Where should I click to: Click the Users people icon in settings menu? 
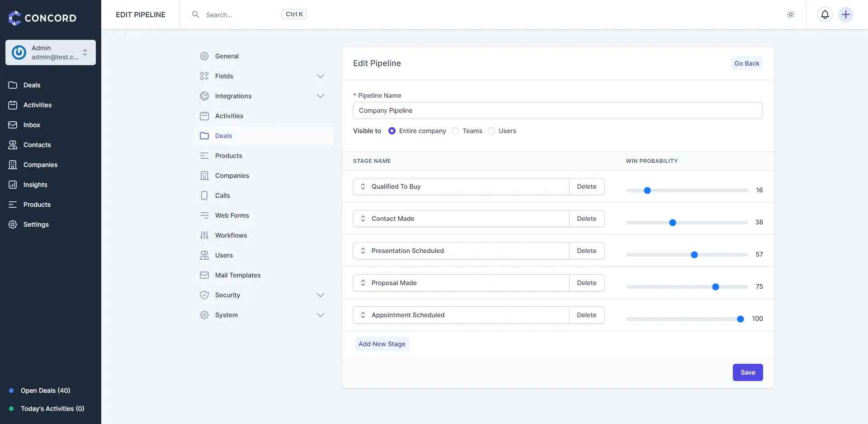204,255
